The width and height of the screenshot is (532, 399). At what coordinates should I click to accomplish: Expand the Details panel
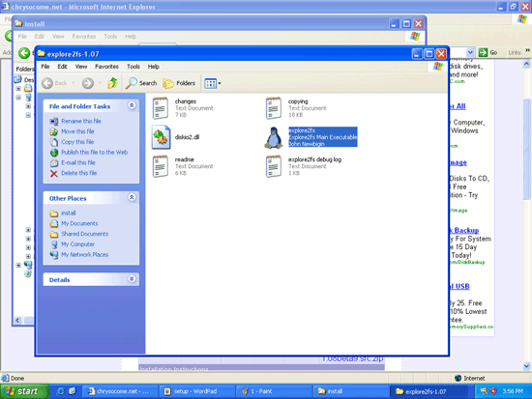pos(132,278)
